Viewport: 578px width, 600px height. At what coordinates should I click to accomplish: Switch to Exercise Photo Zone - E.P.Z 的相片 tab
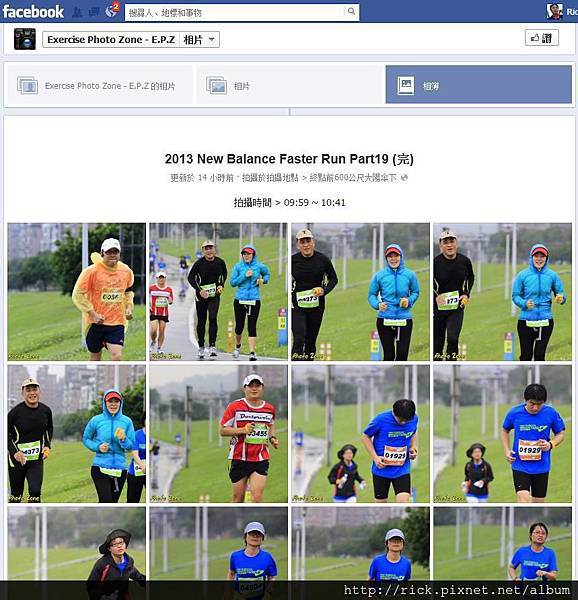(x=99, y=85)
